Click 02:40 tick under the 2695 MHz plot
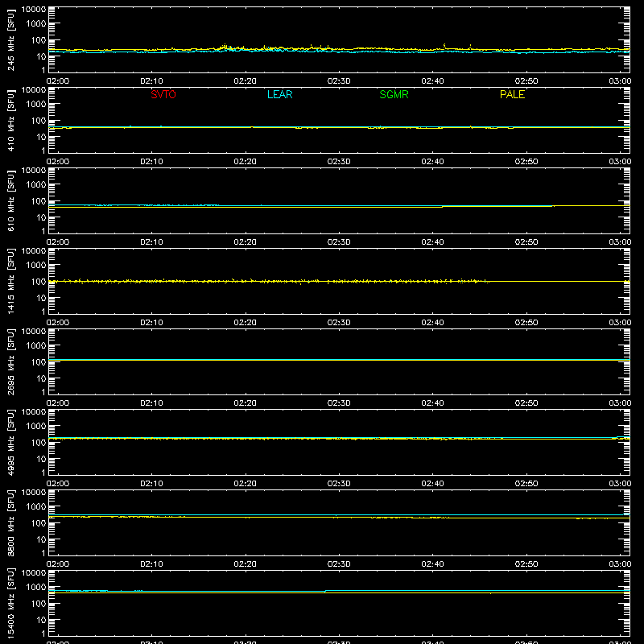 (x=432, y=403)
